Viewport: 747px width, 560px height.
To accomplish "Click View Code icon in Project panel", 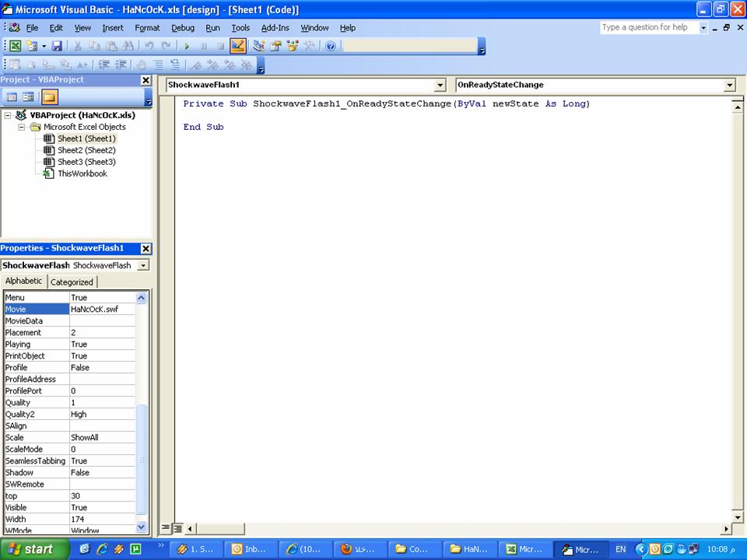I will (12, 97).
